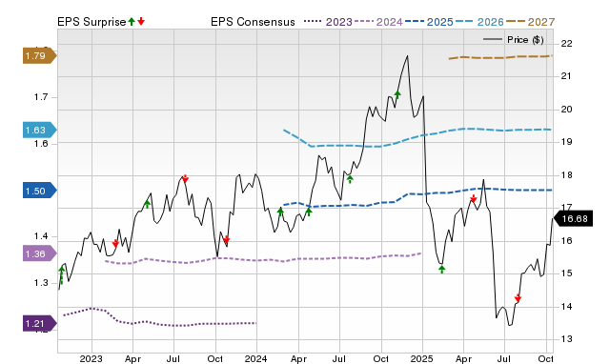This screenshot has width=610, height=364.
Task: Click the dark blue 1.50 value tag
Action: point(40,191)
